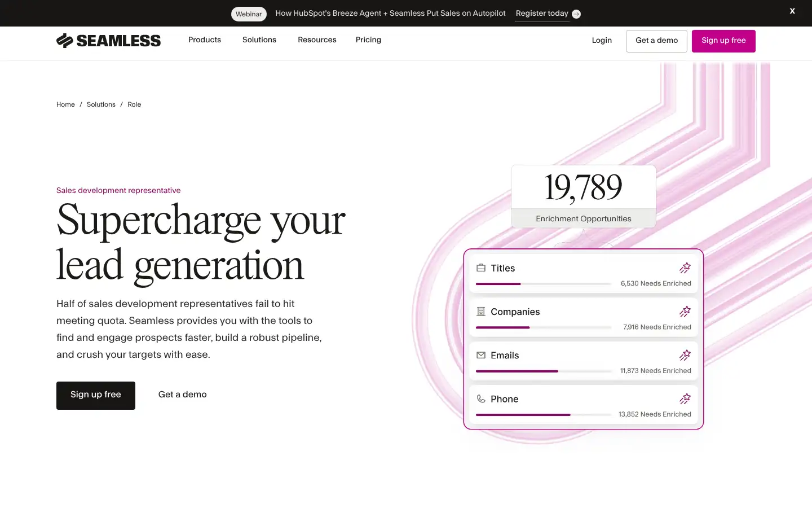The image size is (812, 508).
Task: Click the sparkle enrich icon in Phone row
Action: click(685, 398)
